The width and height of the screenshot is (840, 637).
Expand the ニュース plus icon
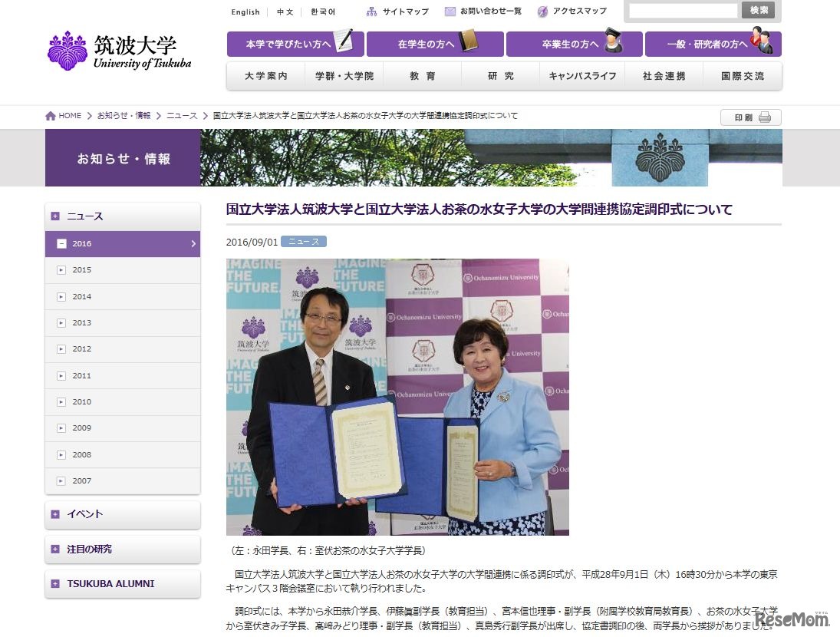click(54, 216)
